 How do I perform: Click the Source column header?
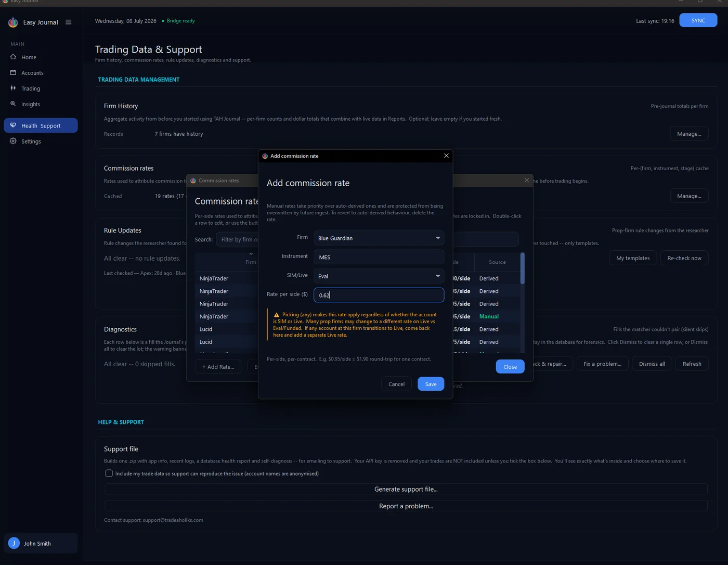(497, 262)
